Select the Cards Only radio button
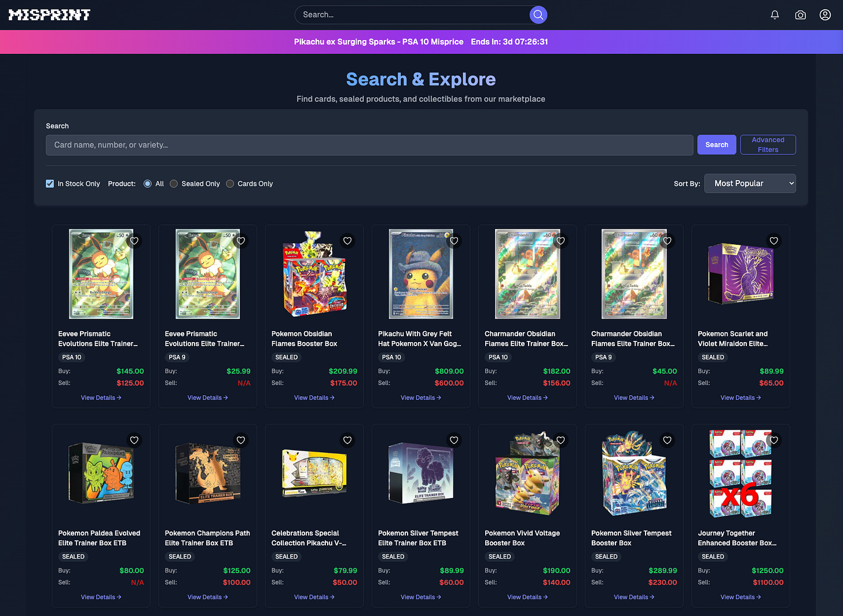Screen dimensions: 843x616 230,184
